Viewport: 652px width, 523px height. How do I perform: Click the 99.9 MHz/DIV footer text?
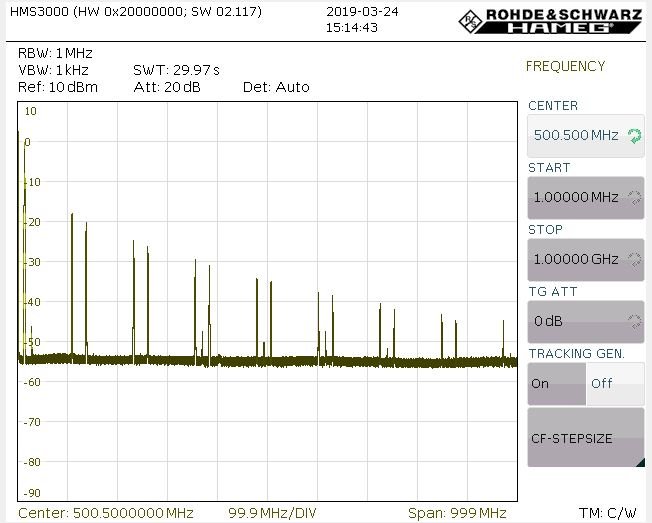pyautogui.click(x=272, y=513)
